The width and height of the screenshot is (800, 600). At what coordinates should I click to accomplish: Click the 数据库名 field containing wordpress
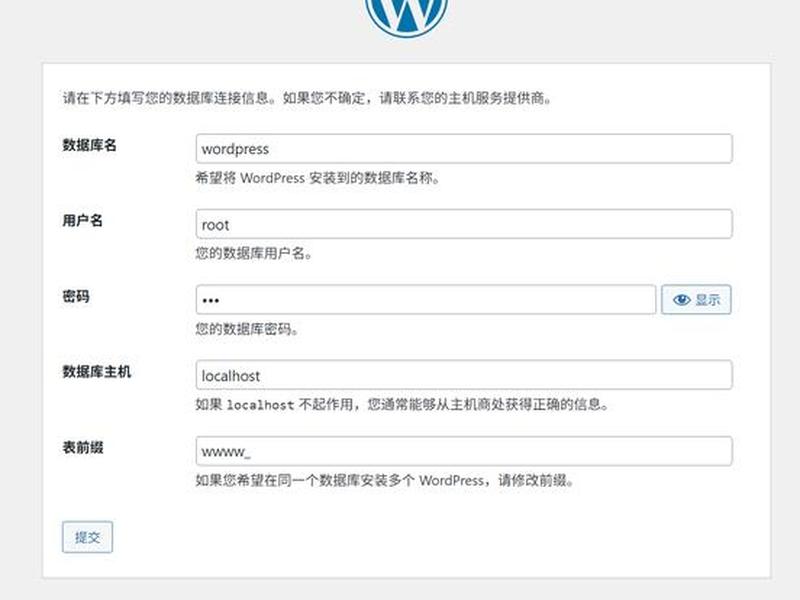coord(464,148)
